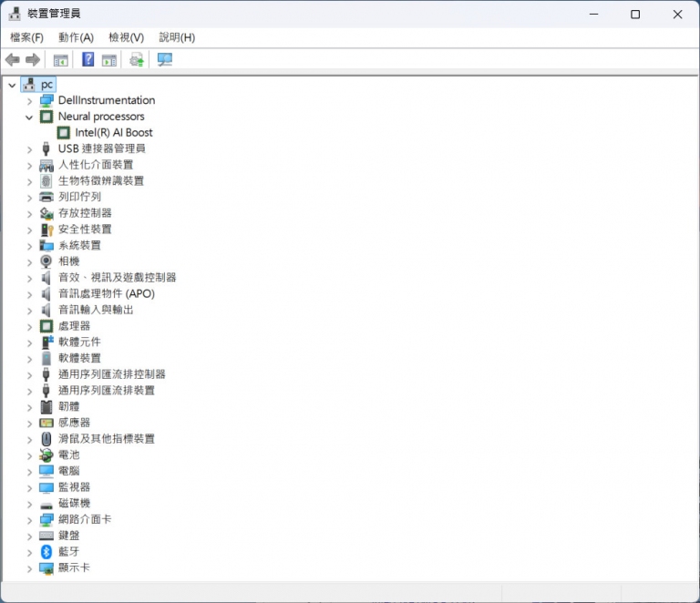Open the 檢視(V) menu

(126, 37)
